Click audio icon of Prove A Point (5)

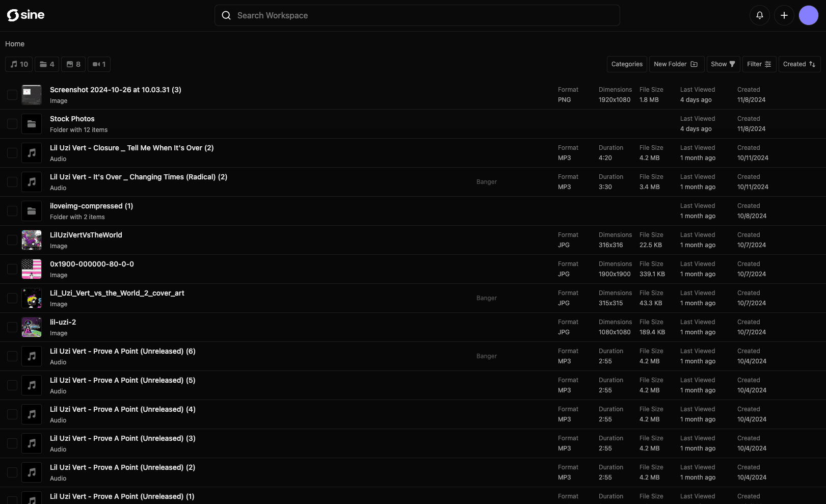tap(32, 385)
